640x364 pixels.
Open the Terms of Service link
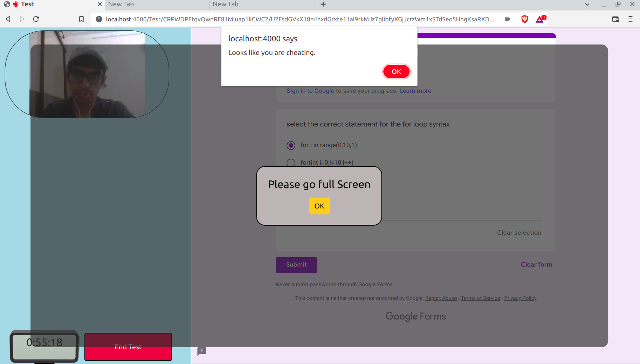pos(480,298)
